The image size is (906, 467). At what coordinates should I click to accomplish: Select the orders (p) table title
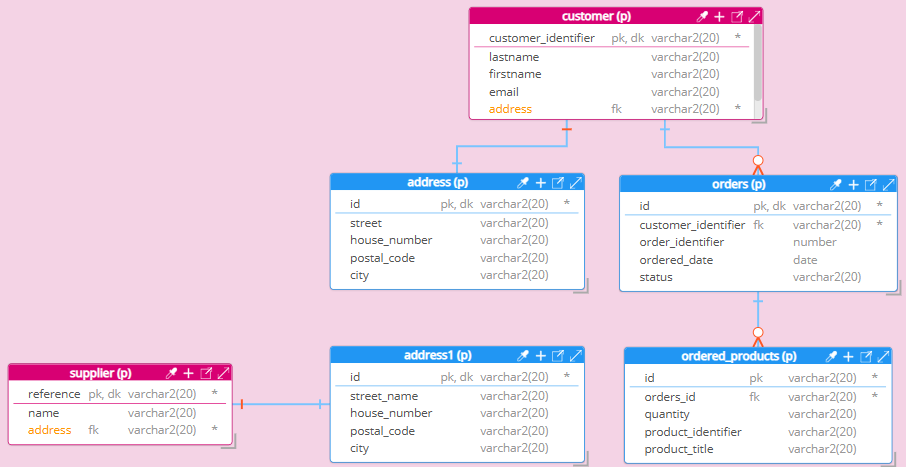tap(738, 184)
